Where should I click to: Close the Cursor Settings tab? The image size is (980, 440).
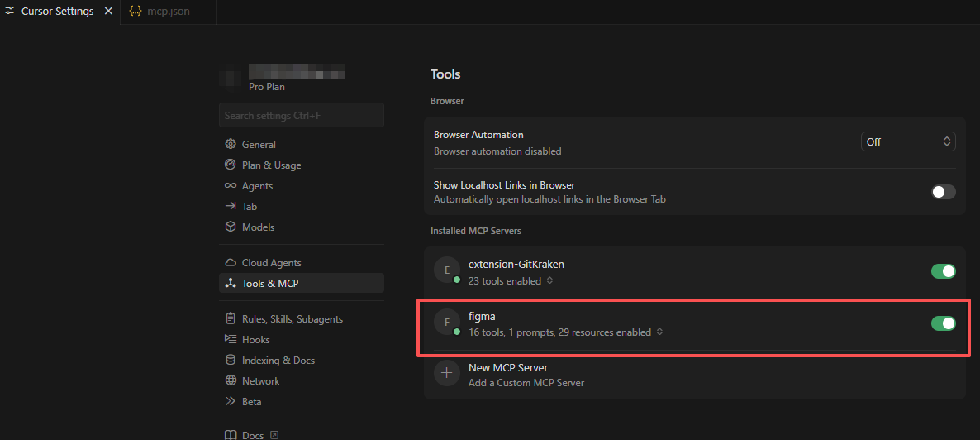108,12
